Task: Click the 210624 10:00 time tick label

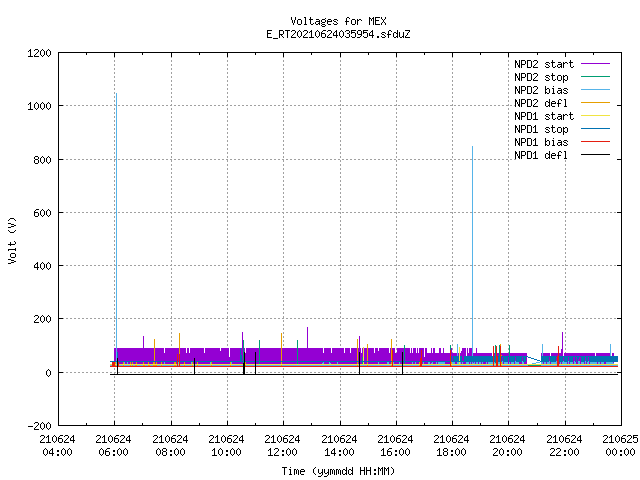Action: click(x=226, y=446)
